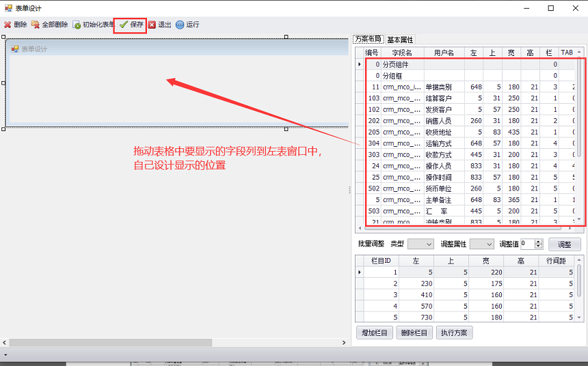This screenshot has width=588, height=366.
Task: Click the 退出 exit toolbar icon
Action: [152, 25]
